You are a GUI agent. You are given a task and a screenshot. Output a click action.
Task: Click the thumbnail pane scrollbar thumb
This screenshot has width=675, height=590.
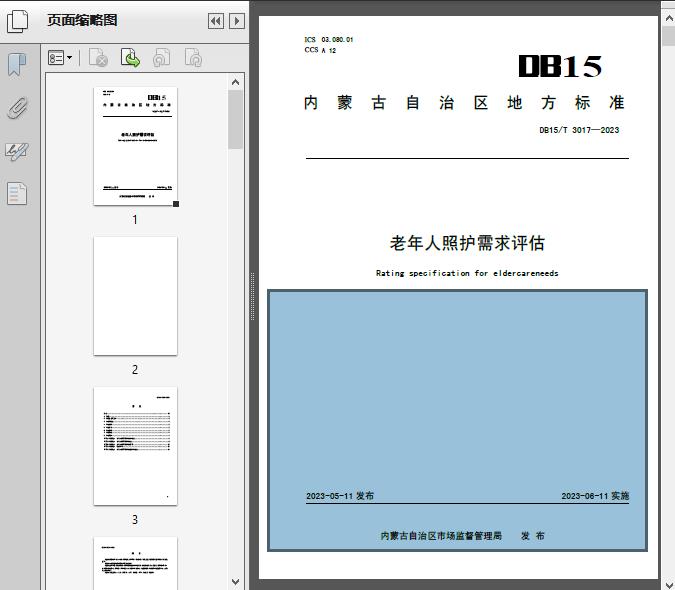pos(235,119)
